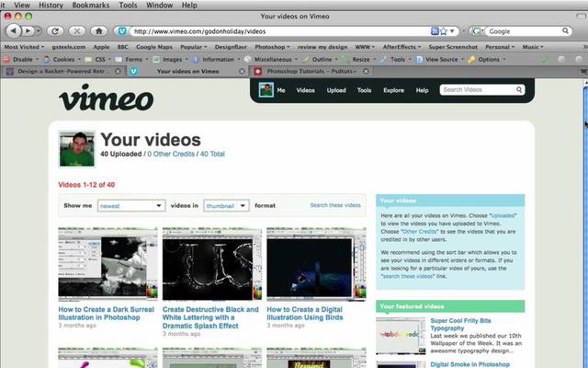
Task: Open Miscellaneous menu in Web Developer toolbar
Action: 271,59
